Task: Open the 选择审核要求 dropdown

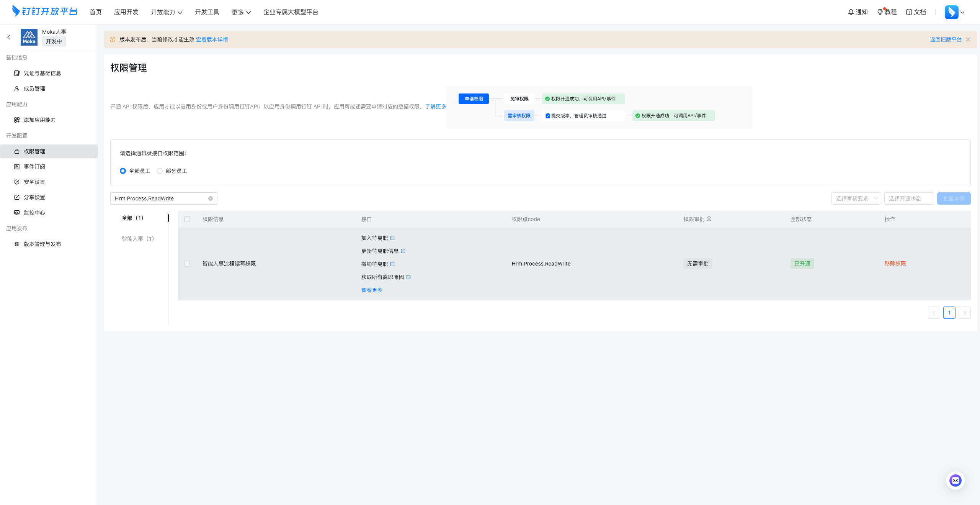Action: (856, 198)
